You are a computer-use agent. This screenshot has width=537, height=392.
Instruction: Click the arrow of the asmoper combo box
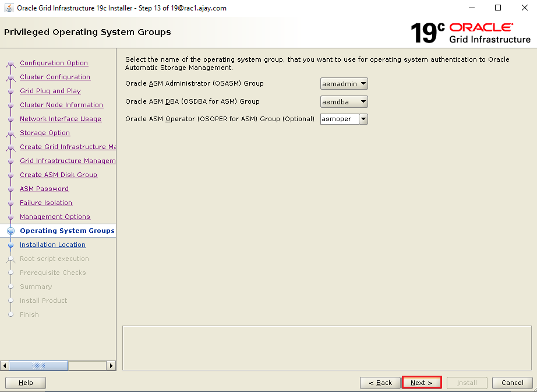coord(363,119)
